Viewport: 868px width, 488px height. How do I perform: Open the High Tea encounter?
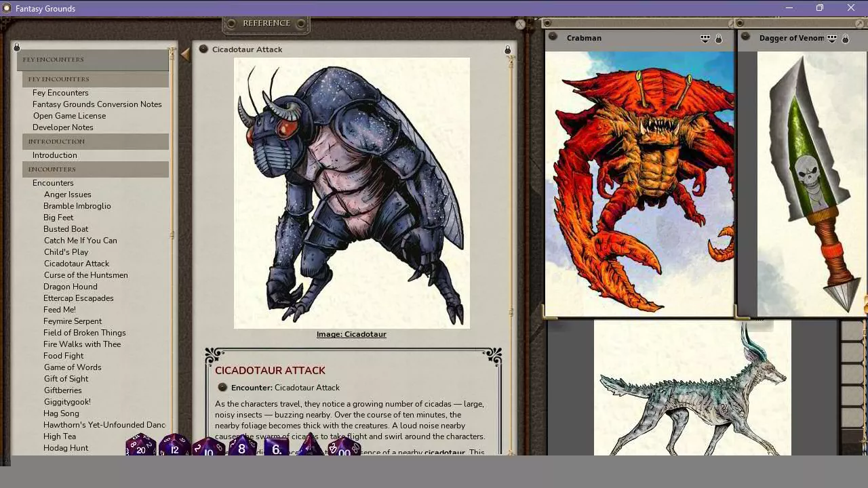[x=60, y=436]
